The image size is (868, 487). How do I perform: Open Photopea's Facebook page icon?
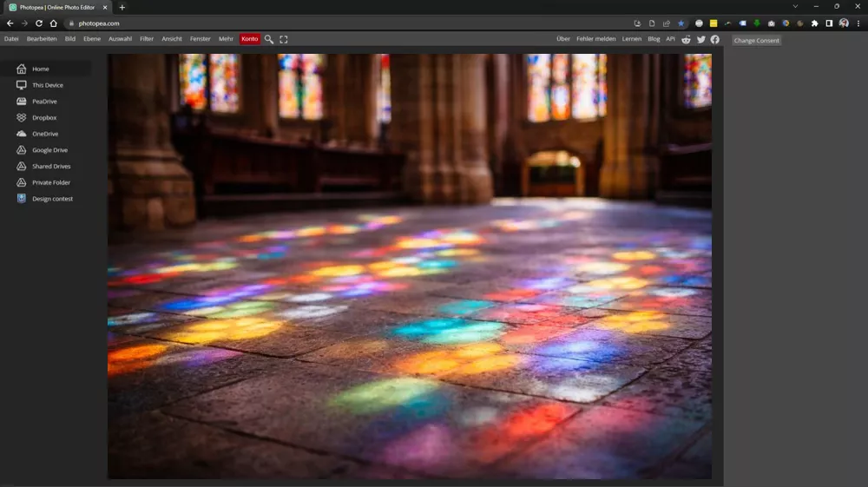click(715, 39)
